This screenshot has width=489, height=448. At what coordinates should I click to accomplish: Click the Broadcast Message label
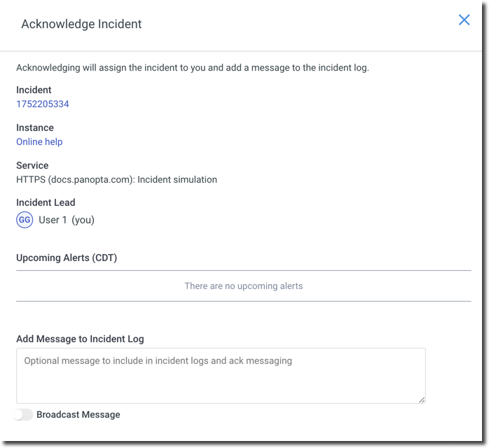click(x=78, y=414)
